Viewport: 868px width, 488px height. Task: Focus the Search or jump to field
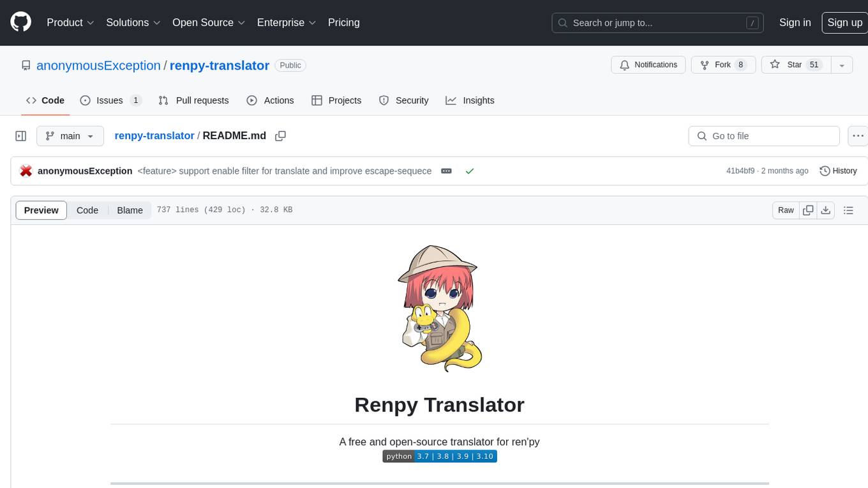pos(658,23)
